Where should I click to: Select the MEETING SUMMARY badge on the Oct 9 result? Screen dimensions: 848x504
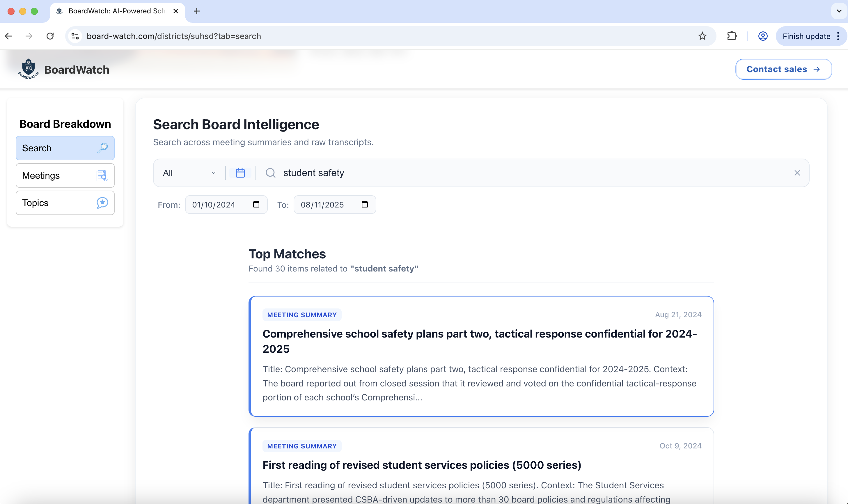click(x=301, y=446)
